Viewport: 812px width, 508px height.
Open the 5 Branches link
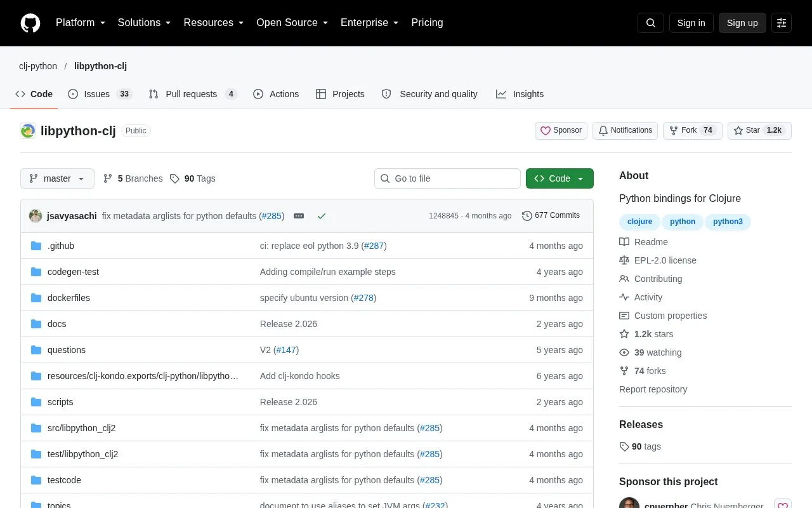[x=133, y=178]
